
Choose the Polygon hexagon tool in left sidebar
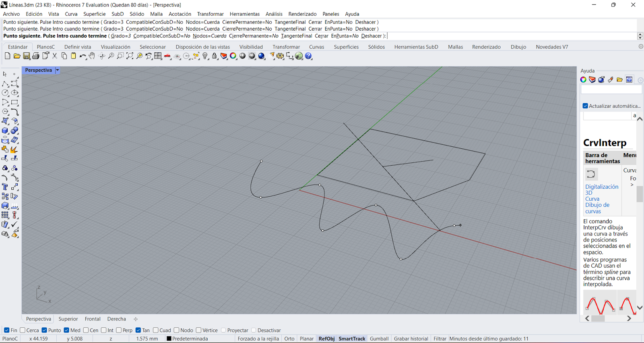pyautogui.click(x=5, y=112)
